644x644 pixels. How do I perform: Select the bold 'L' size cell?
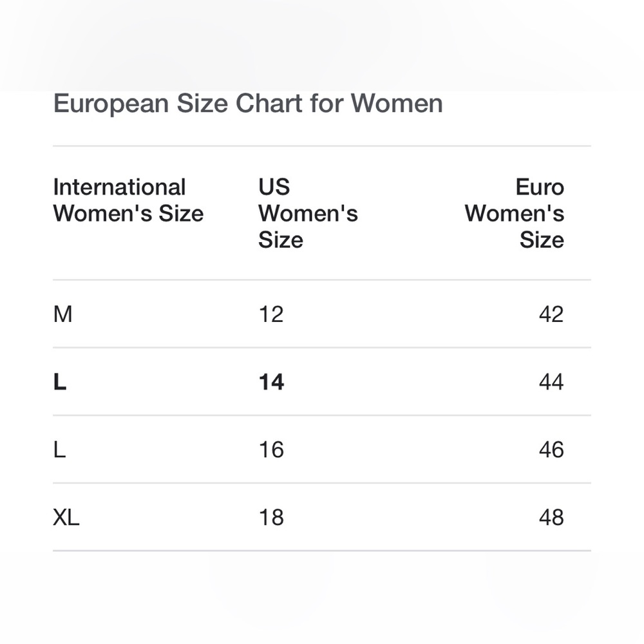(59, 382)
